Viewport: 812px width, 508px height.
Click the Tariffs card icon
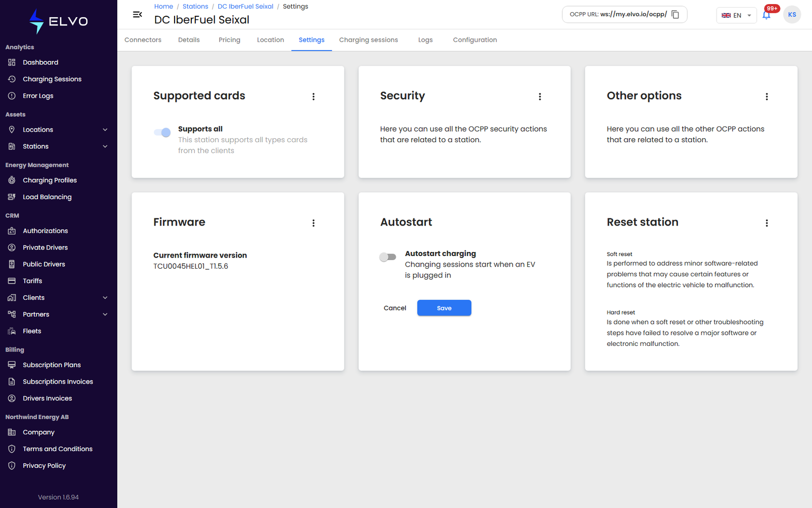pyautogui.click(x=12, y=281)
